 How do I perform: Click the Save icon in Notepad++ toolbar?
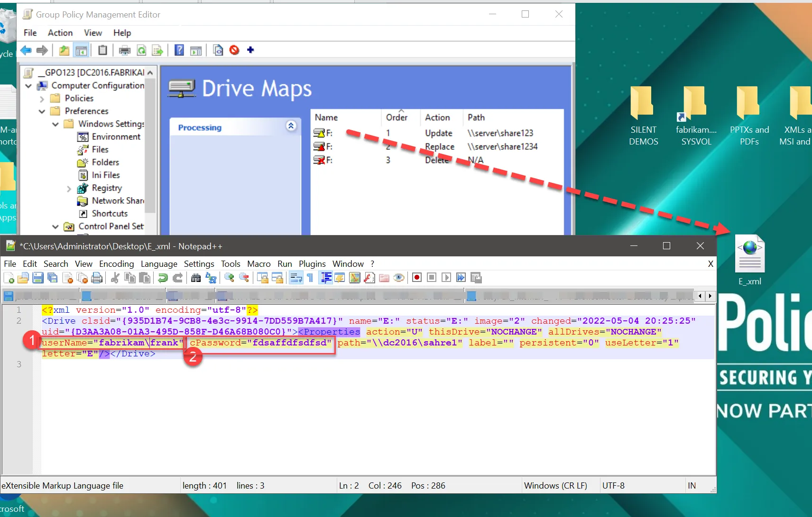coord(38,278)
